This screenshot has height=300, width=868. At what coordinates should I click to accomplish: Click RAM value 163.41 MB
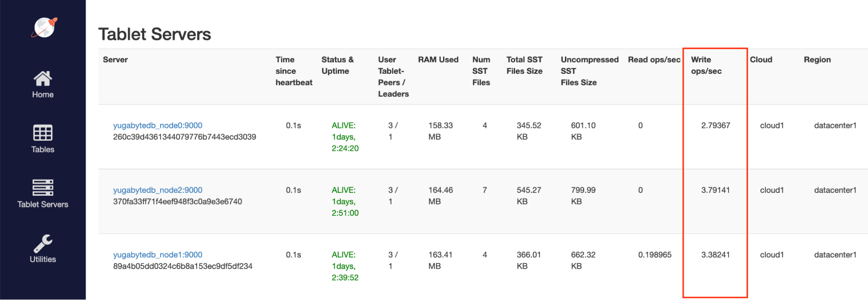click(440, 260)
